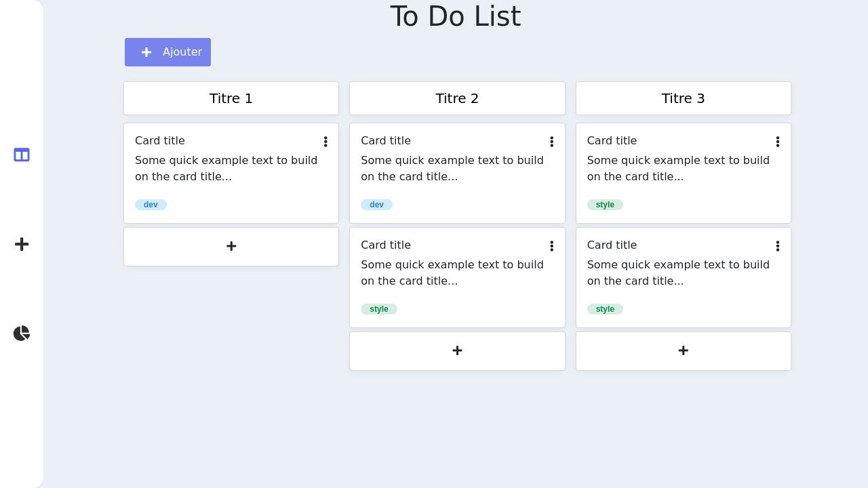Image resolution: width=868 pixels, height=488 pixels.
Task: Open the pie chart statistics sidebar icon
Action: tap(22, 333)
